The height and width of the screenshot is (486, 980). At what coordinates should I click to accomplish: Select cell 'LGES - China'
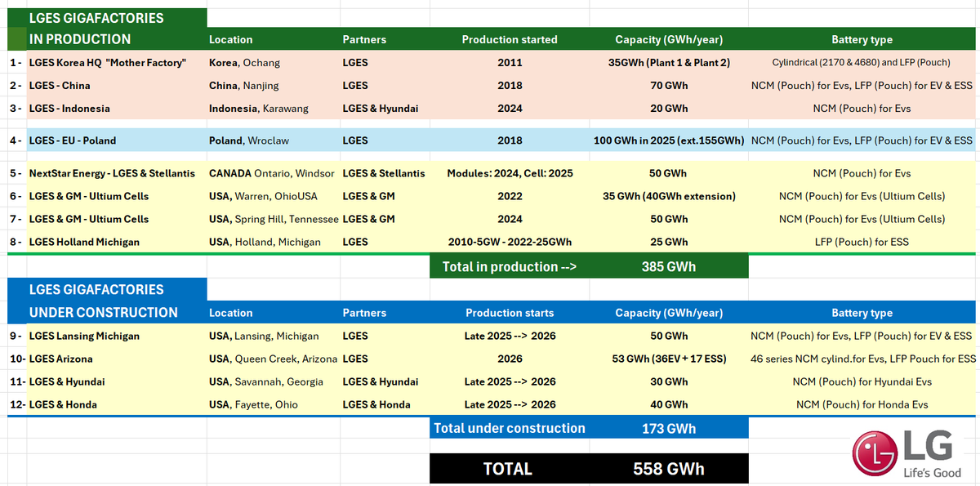117,85
